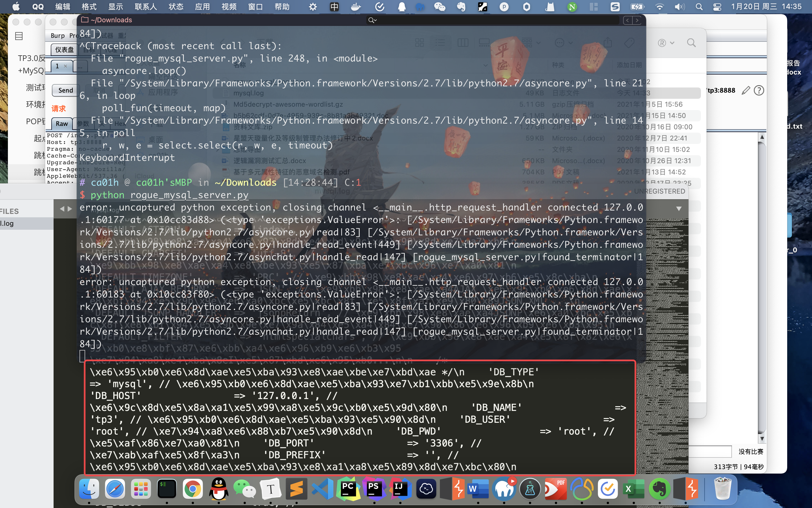Open the 编辑 menu
Screen dimensions: 812x508
pos(62,7)
